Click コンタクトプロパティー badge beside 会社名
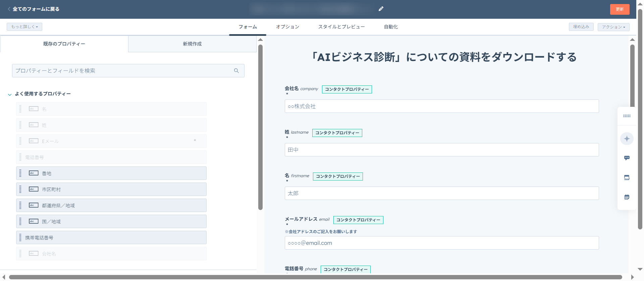 tap(347, 89)
